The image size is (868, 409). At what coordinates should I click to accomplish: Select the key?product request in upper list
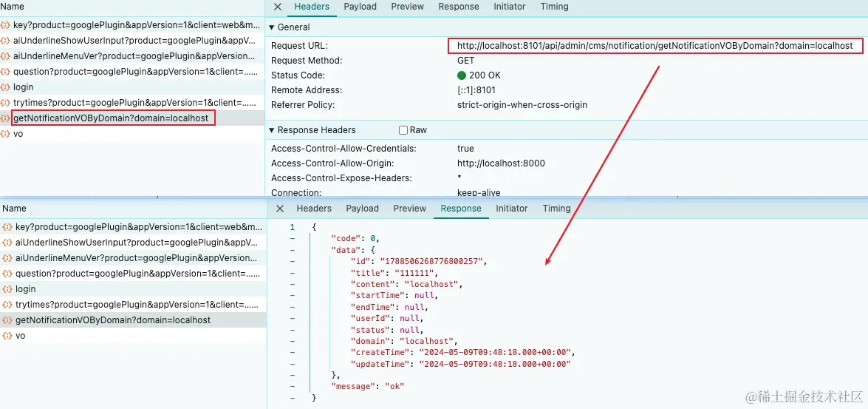tap(133, 25)
